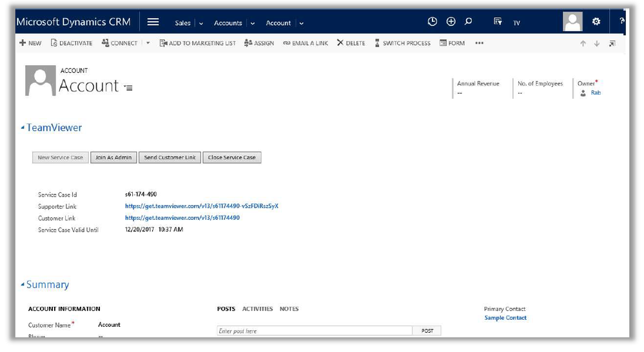Expand the Accounts navigation dropdown
This screenshot has height=352, width=644.
click(x=252, y=23)
